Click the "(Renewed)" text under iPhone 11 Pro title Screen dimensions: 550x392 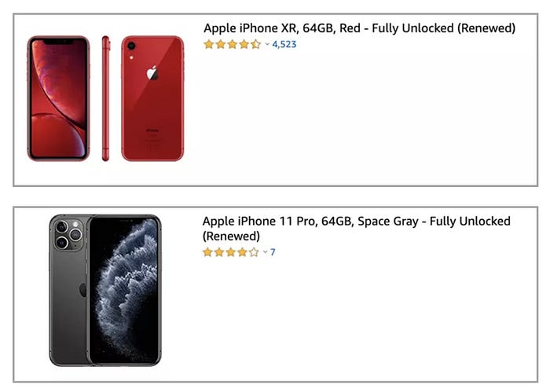[x=231, y=236]
